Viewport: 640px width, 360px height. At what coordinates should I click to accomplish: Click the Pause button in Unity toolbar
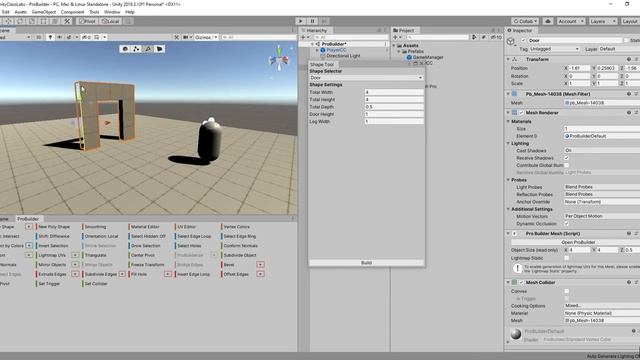coord(313,21)
